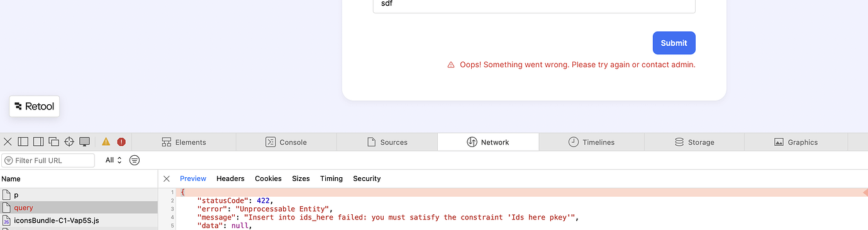Click the blue Submit button
The height and width of the screenshot is (230, 868).
(x=674, y=43)
